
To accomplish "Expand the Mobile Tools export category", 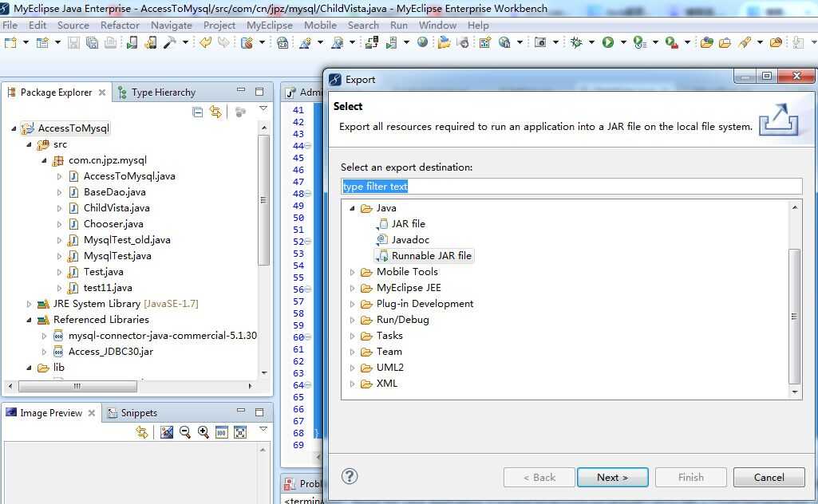I will 352,272.
